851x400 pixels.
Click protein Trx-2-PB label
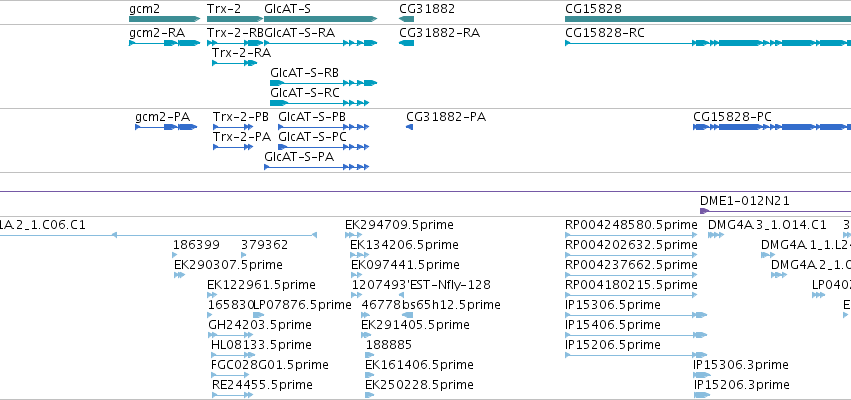(x=240, y=117)
